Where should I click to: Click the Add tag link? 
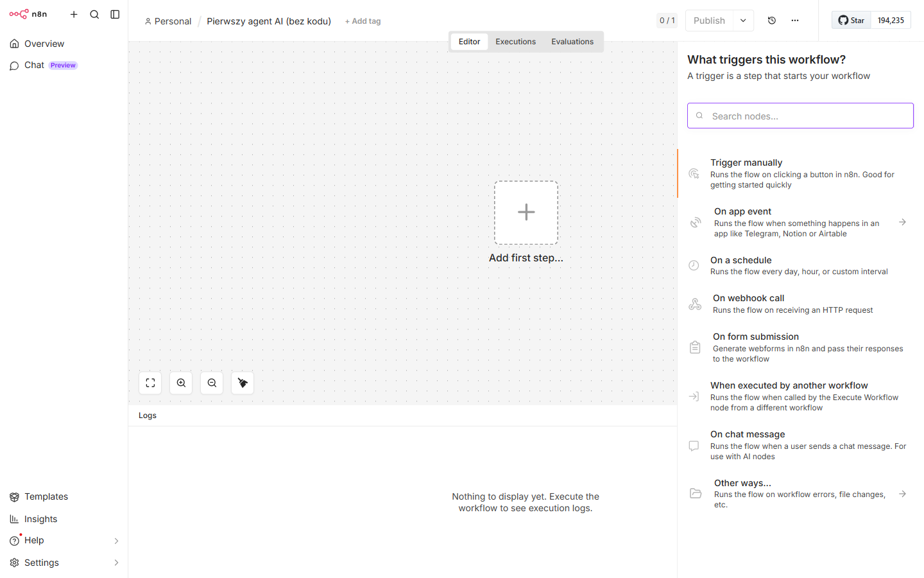363,21
